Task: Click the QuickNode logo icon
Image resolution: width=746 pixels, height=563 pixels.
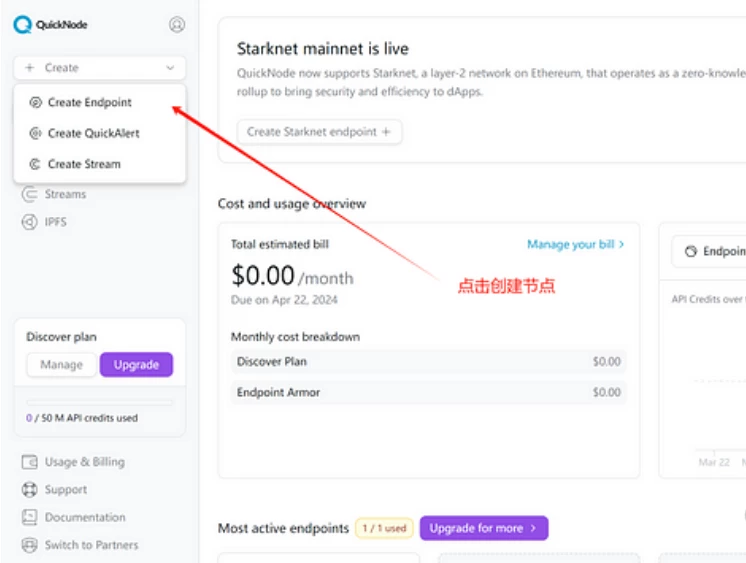Action: pyautogui.click(x=22, y=25)
